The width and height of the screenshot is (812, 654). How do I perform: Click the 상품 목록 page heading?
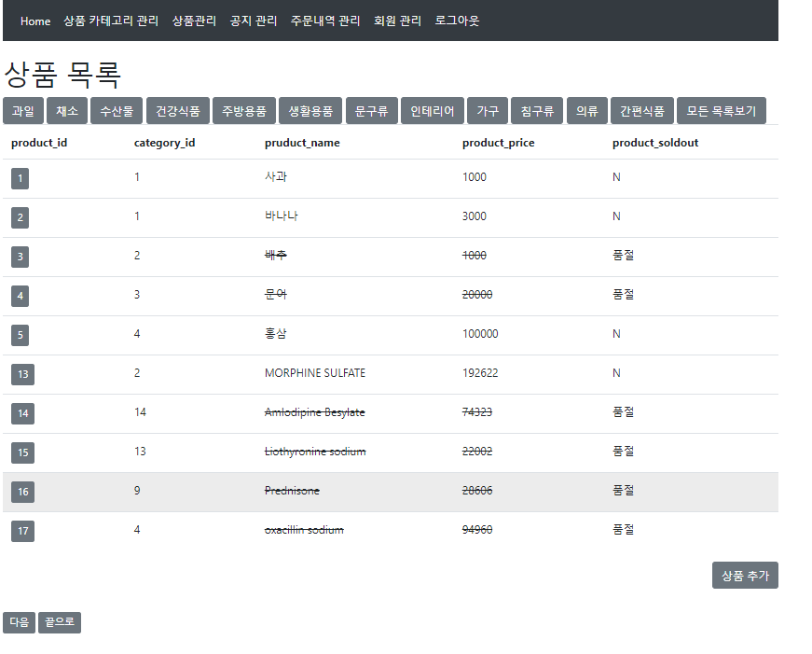(x=62, y=74)
